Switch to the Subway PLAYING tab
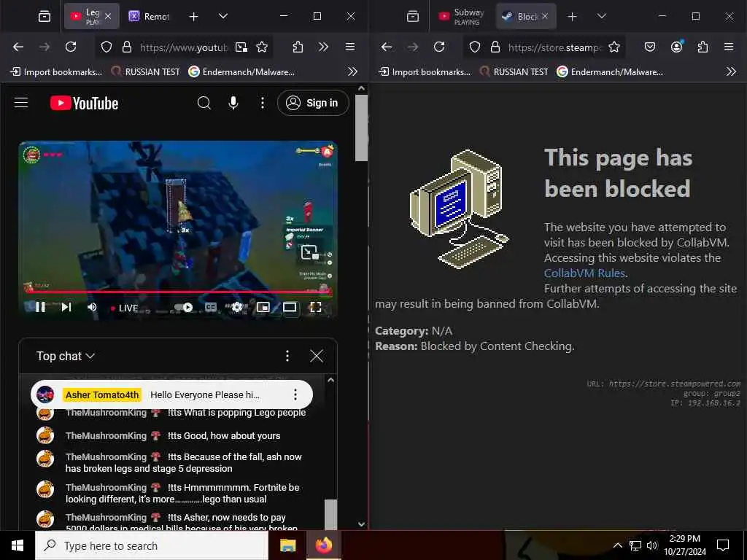 pos(461,16)
